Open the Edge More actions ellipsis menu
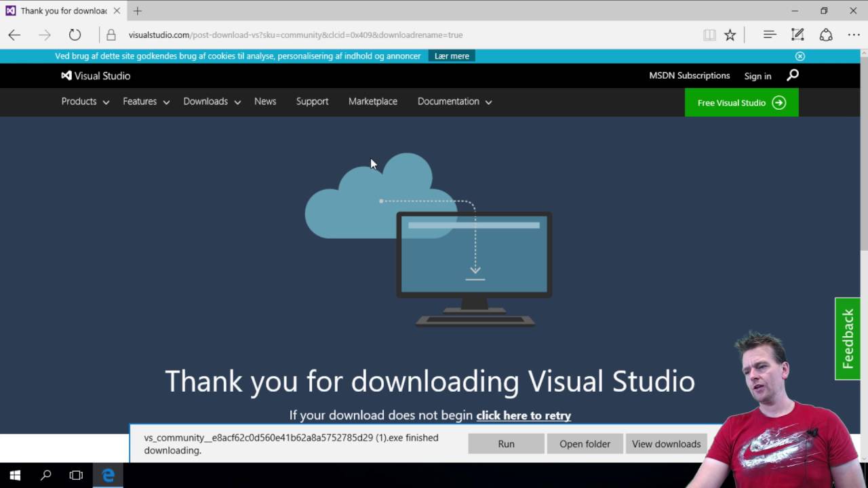The width and height of the screenshot is (868, 488). pyautogui.click(x=854, y=35)
